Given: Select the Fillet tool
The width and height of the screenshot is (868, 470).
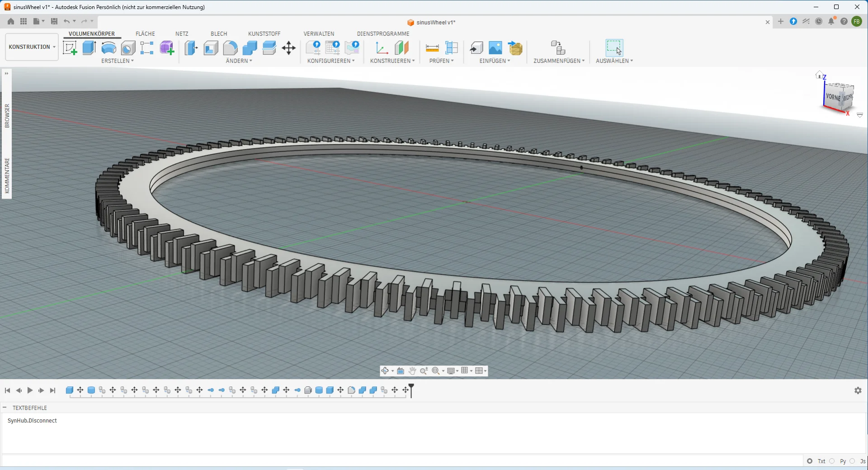Looking at the screenshot, I should click(230, 48).
